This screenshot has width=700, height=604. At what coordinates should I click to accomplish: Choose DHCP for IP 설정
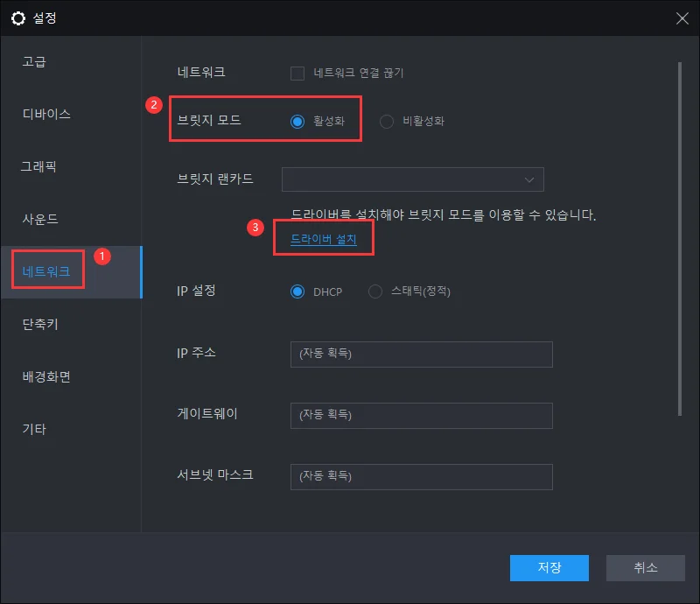[297, 291]
